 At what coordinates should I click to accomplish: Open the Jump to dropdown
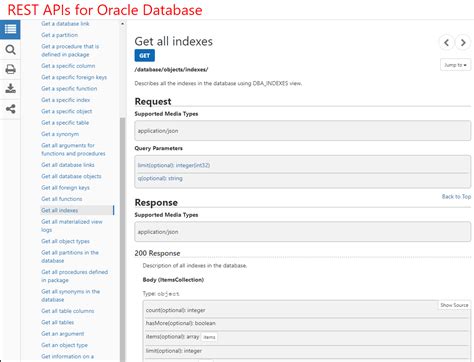point(455,65)
